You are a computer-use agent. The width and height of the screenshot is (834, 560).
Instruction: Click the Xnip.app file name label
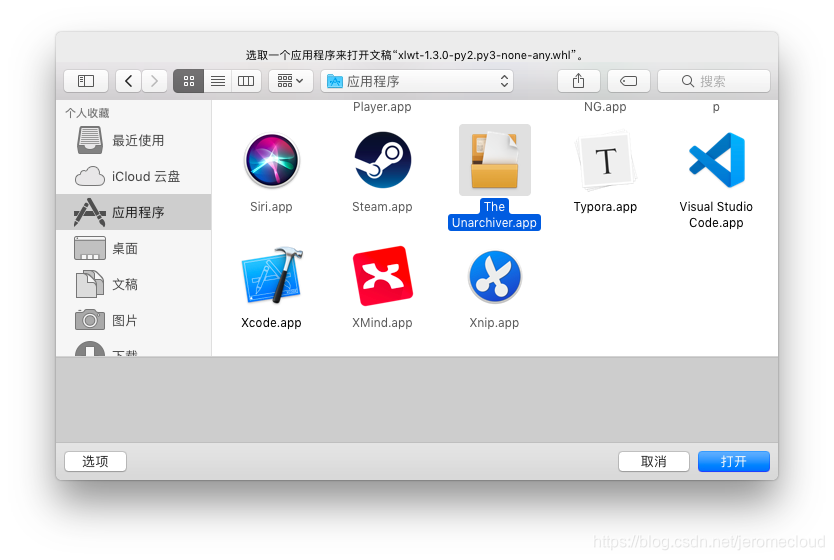[x=494, y=322]
